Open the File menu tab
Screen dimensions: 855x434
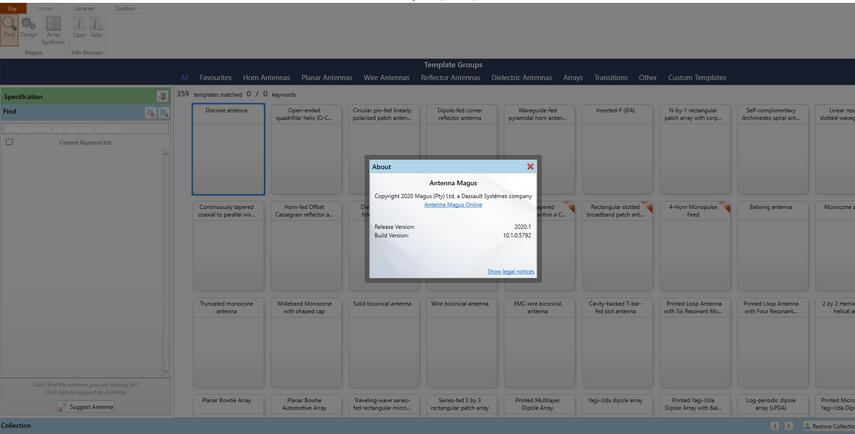(x=13, y=9)
